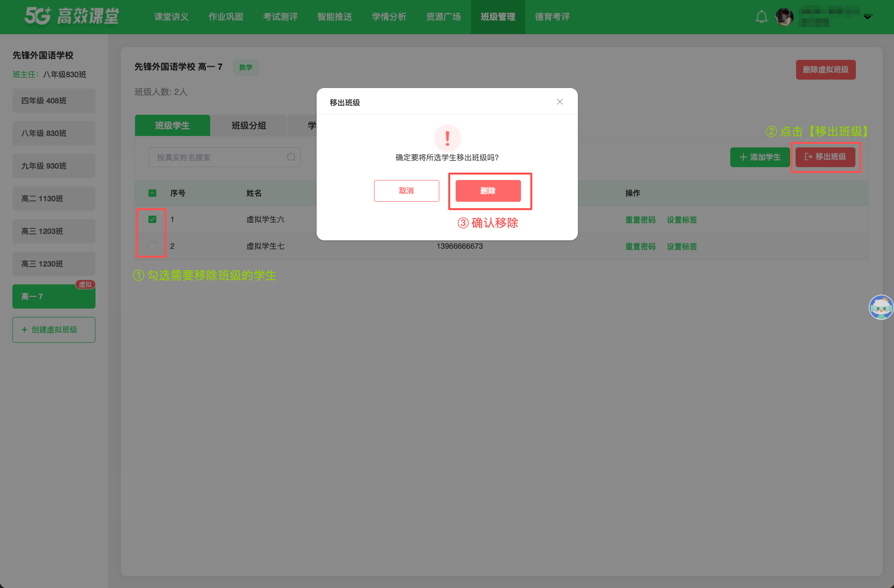
Task: Go to 考试测评 in navigation
Action: tap(280, 17)
